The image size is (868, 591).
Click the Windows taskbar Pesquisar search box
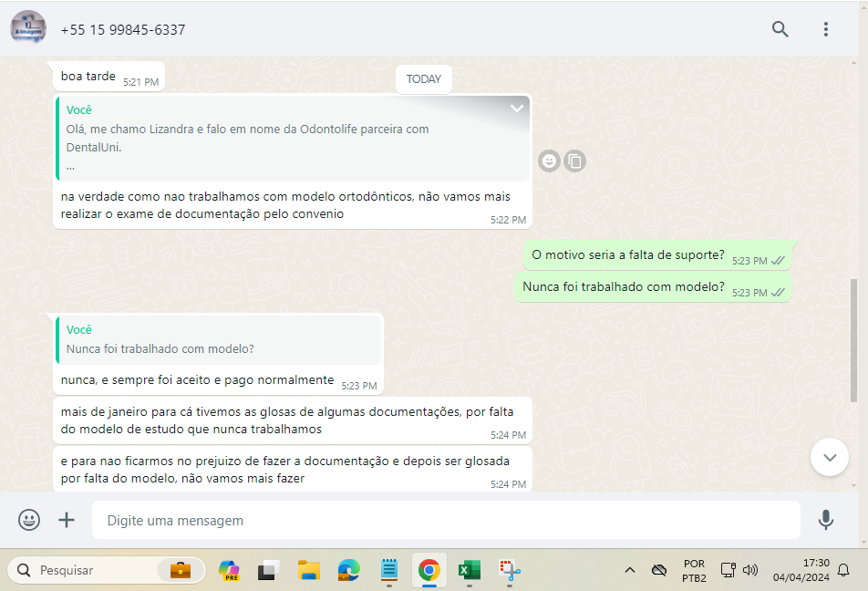point(107,570)
